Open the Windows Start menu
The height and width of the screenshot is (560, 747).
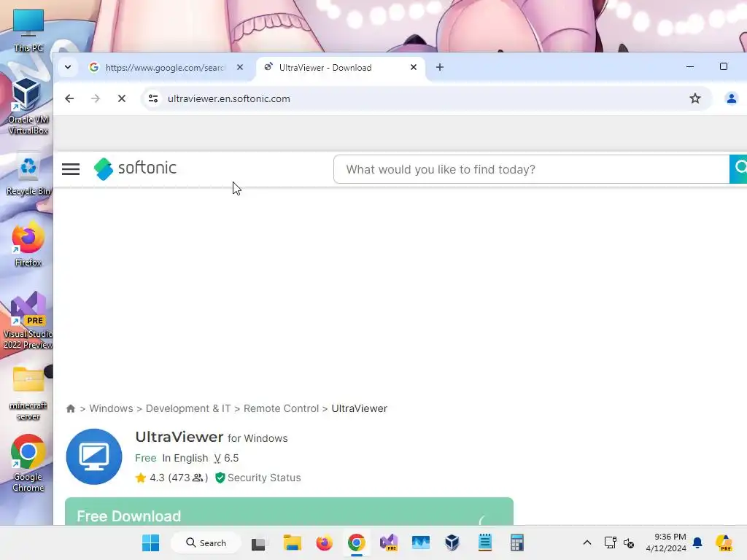(150, 542)
